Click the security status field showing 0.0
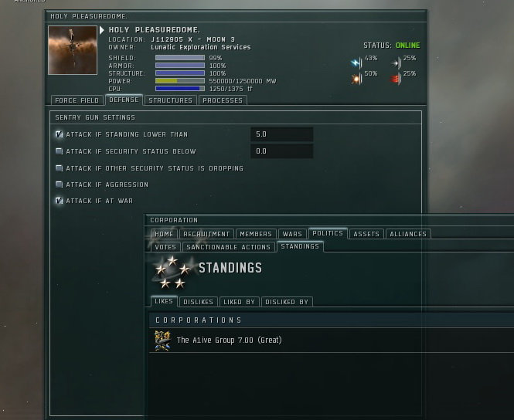 coord(282,151)
